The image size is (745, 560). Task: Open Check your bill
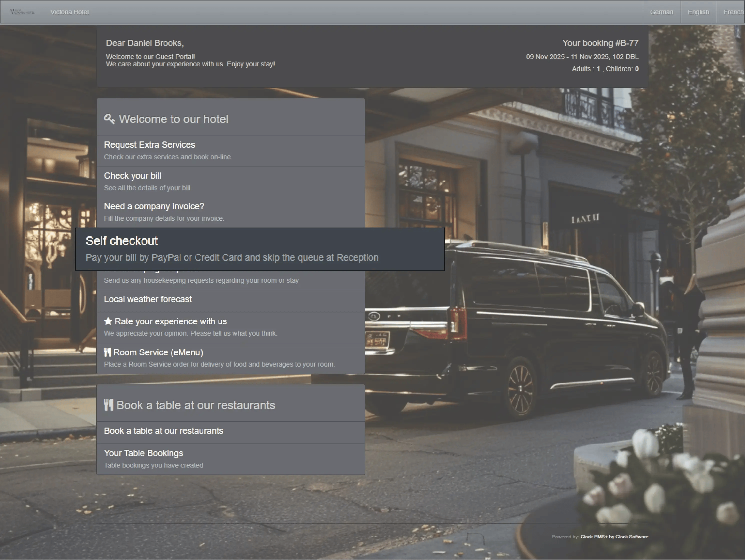pyautogui.click(x=132, y=176)
